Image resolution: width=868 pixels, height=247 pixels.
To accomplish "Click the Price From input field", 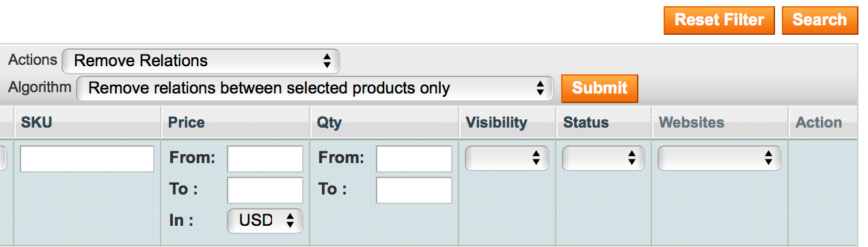I will tap(265, 159).
